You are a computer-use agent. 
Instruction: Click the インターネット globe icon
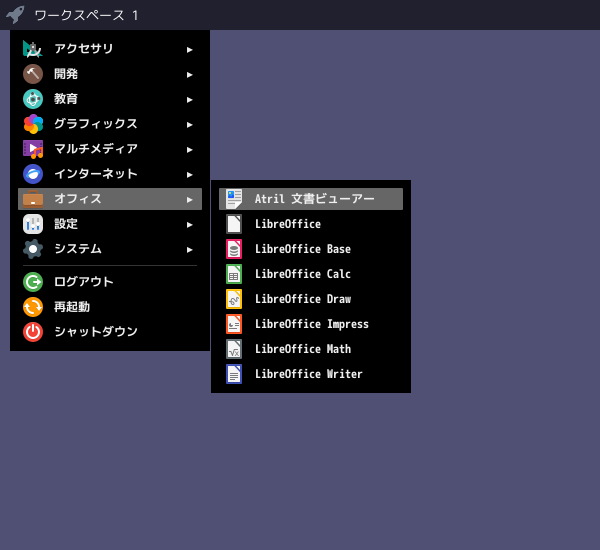(33, 174)
